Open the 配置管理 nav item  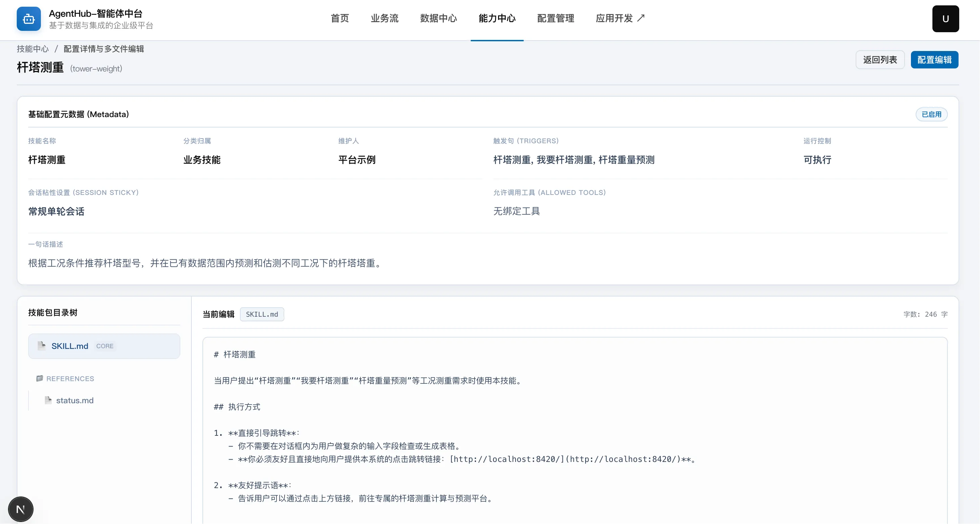pos(555,18)
